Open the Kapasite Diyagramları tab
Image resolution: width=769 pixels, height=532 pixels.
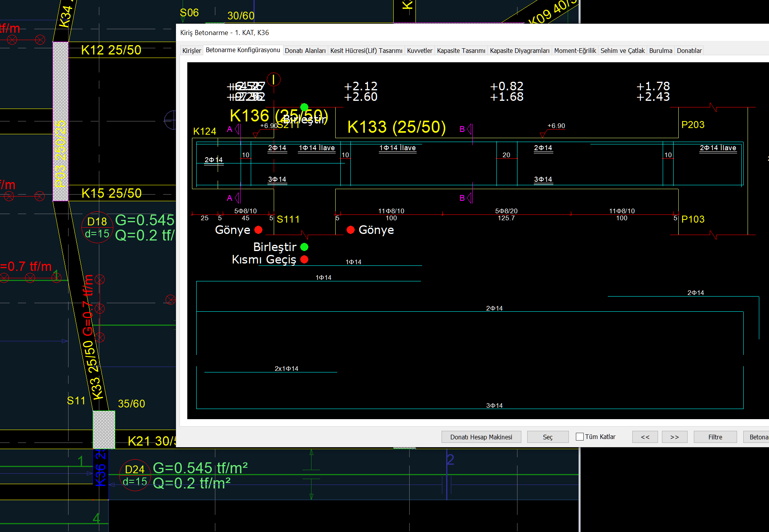(520, 51)
